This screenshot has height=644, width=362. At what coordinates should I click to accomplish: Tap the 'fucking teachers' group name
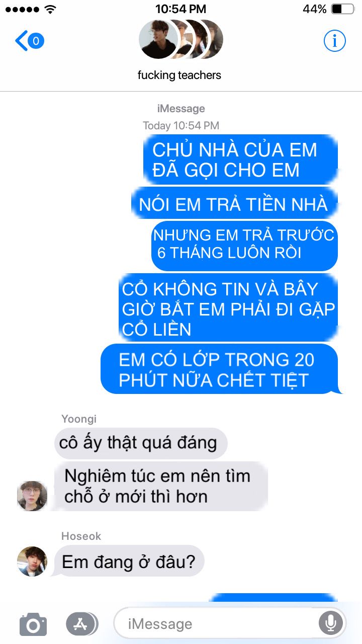[x=179, y=75]
